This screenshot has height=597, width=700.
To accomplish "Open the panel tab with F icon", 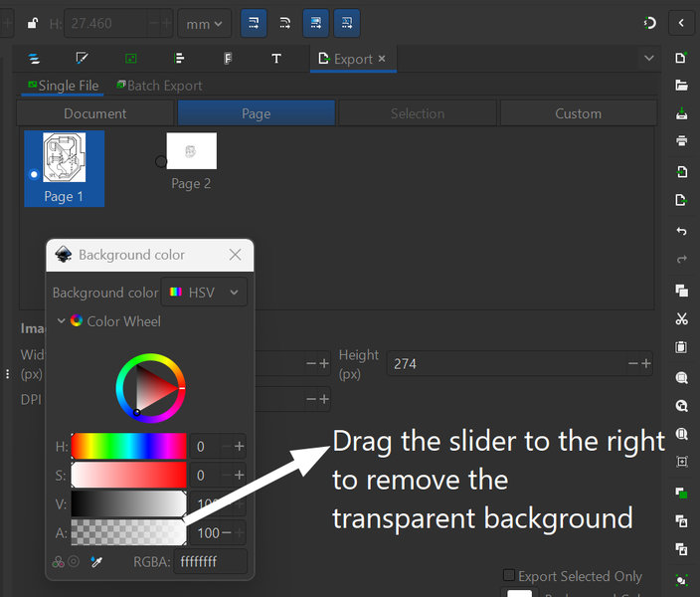I will click(x=228, y=59).
